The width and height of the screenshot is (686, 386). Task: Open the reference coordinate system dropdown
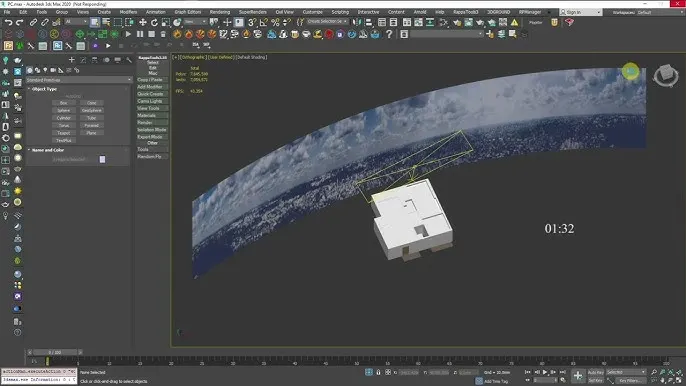196,21
